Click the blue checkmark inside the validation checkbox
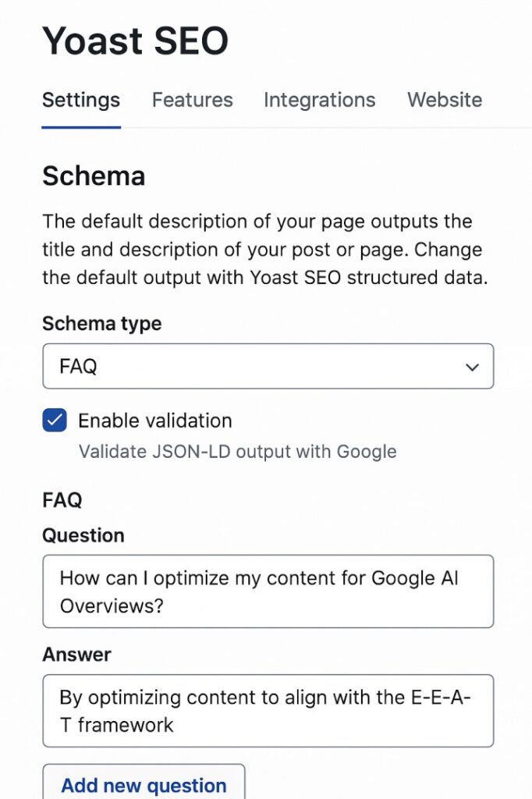 click(54, 421)
